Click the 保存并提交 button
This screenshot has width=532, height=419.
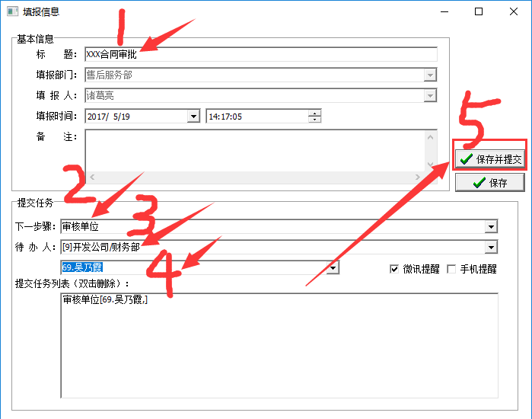[491, 159]
